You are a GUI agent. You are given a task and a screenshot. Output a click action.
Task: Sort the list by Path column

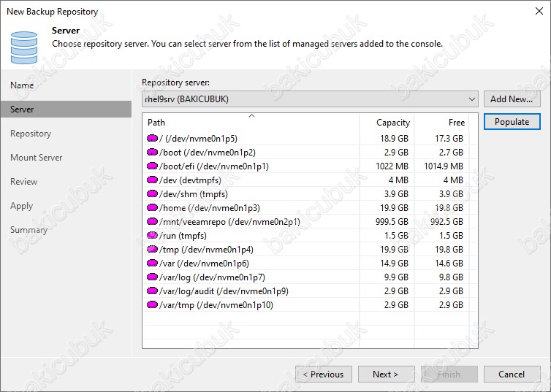[251, 123]
